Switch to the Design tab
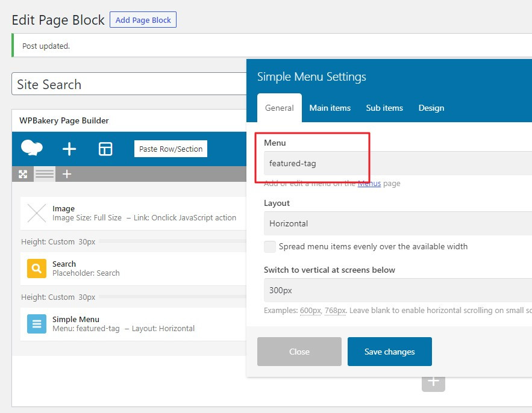Screen dimensions: 532x413 [431, 108]
